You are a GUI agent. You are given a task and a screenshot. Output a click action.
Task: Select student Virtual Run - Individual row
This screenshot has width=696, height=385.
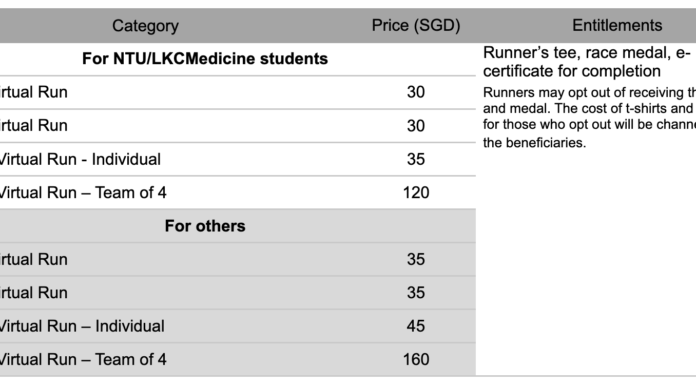coord(238,159)
